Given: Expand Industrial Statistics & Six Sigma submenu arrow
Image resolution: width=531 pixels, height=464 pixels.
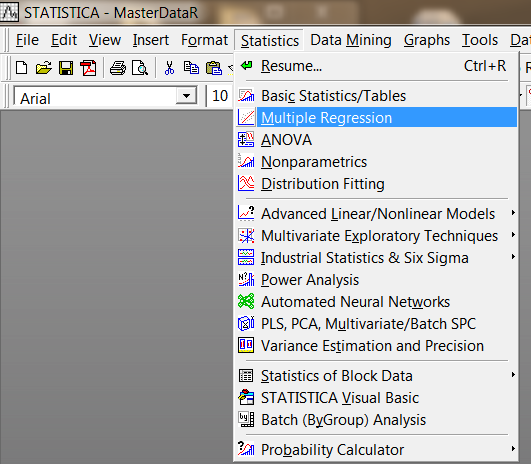Looking at the screenshot, I should coord(513,257).
